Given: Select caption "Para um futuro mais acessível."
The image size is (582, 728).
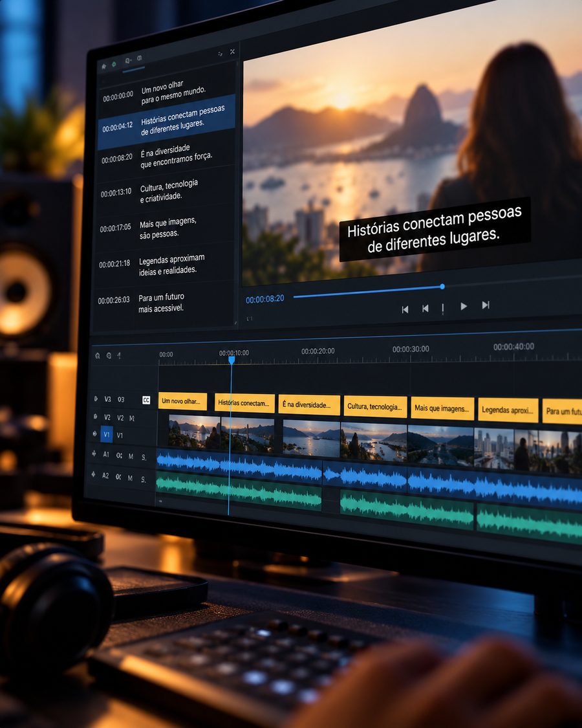Looking at the screenshot, I should point(162,302).
